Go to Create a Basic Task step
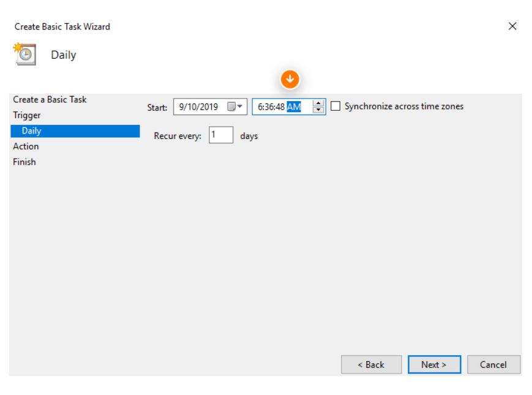Viewport: 532px width, 395px height. (50, 99)
